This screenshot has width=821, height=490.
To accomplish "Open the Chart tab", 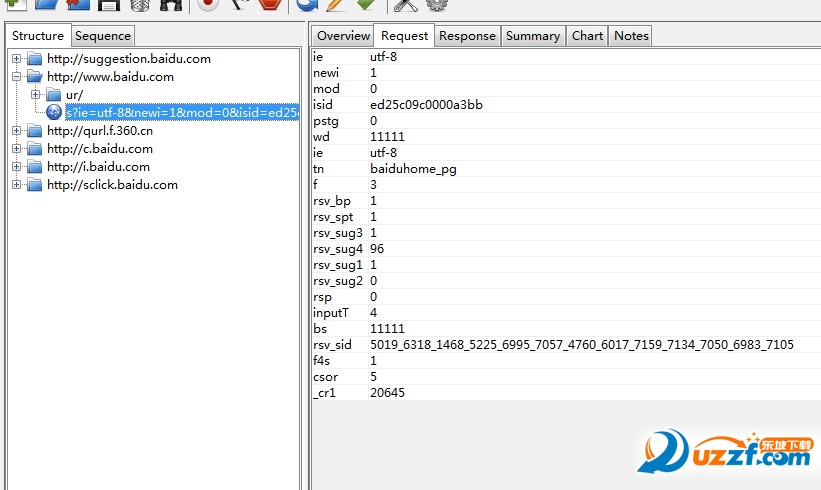I will [587, 36].
